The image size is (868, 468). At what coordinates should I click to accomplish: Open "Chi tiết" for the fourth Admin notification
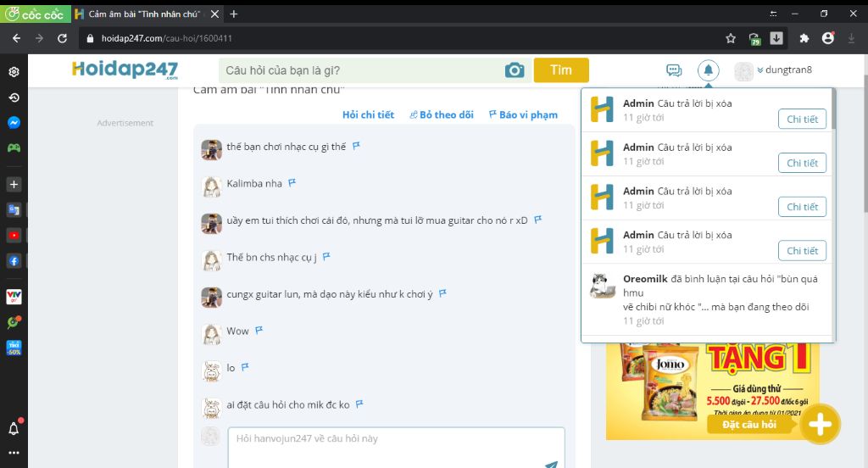pyautogui.click(x=802, y=251)
